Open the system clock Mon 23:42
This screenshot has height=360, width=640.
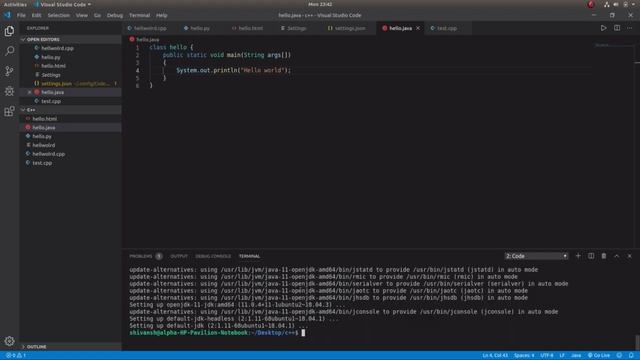[x=320, y=4]
